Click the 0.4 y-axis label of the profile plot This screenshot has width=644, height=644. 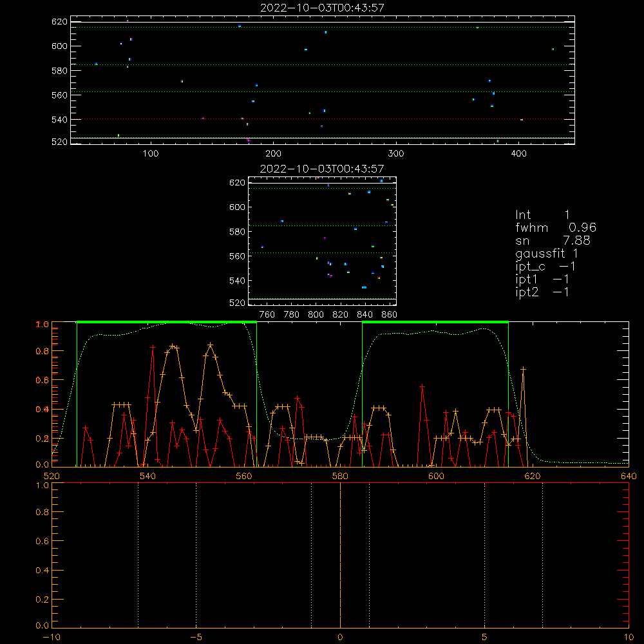42,410
